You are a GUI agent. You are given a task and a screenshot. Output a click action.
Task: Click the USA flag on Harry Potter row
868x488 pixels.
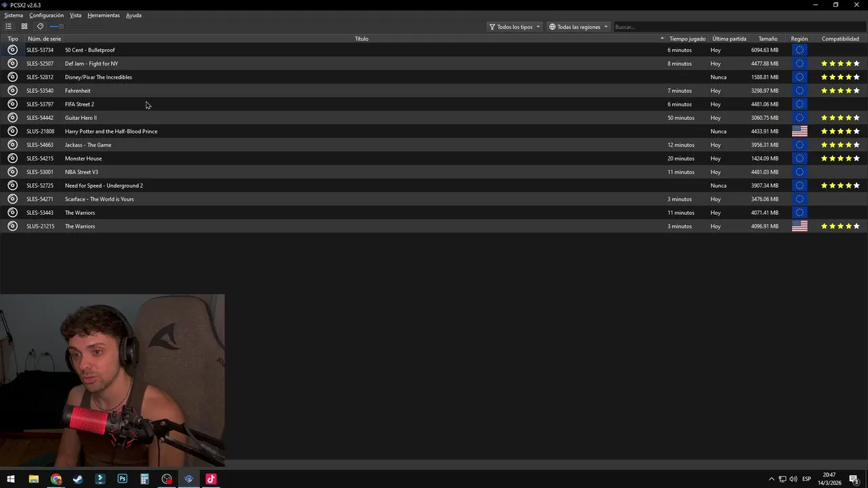800,131
